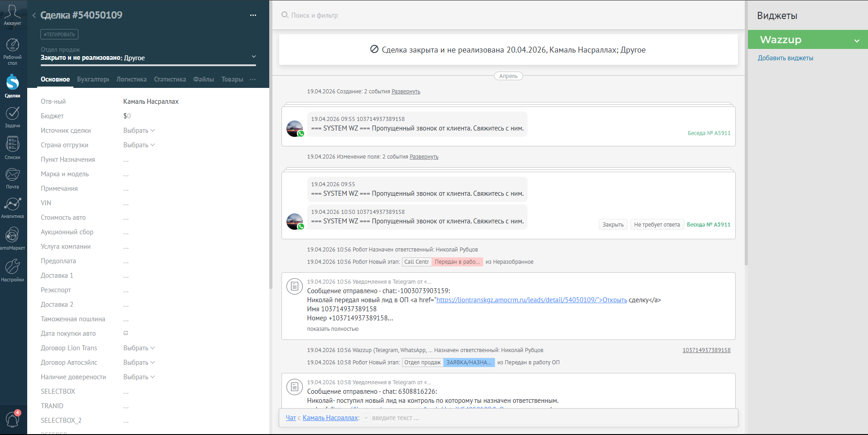Open the amocrm lead detail URL link
868x435 pixels.
(532, 300)
